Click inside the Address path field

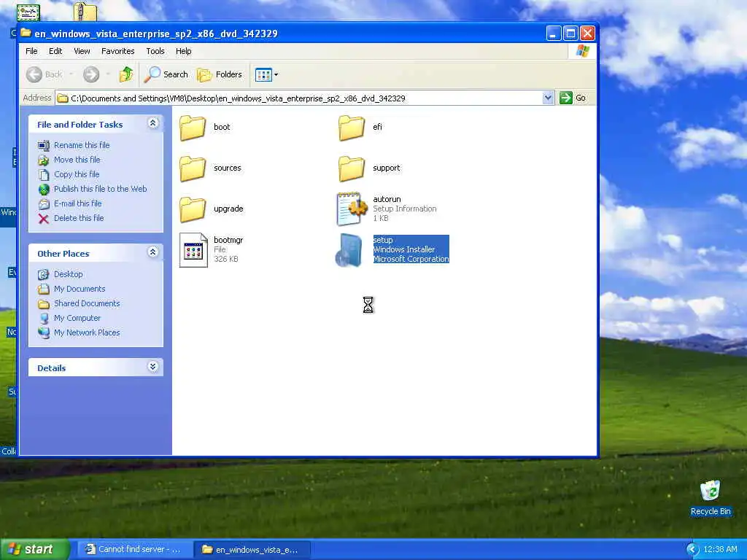pos(299,98)
